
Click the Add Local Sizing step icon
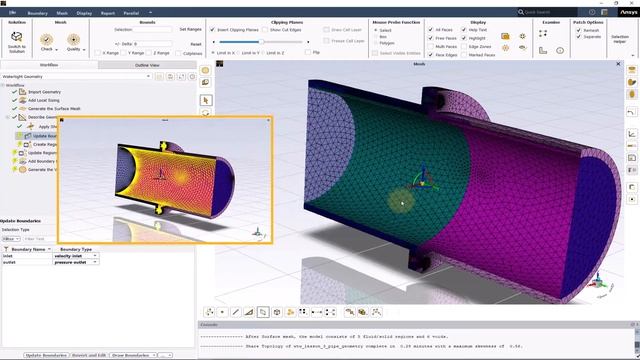[x=23, y=100]
